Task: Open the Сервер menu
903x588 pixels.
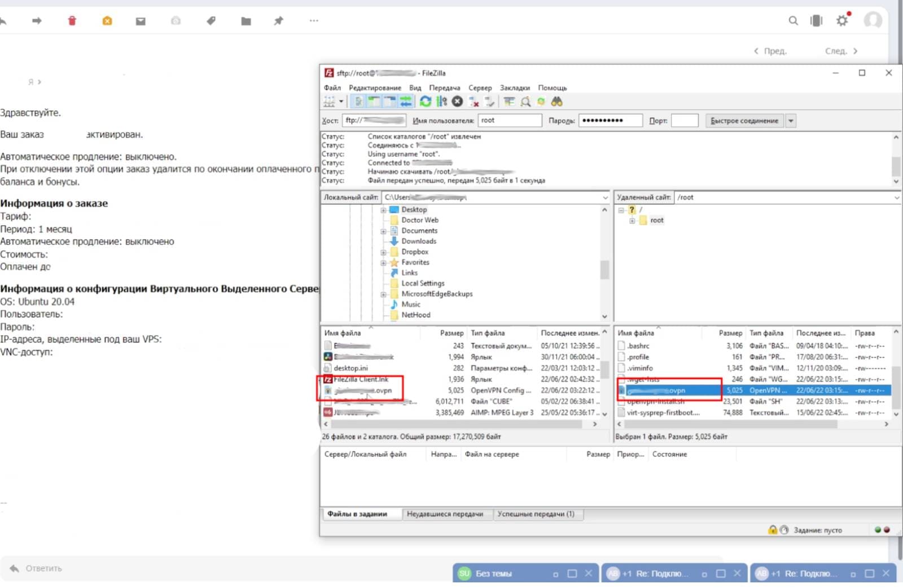Action: pyautogui.click(x=480, y=88)
